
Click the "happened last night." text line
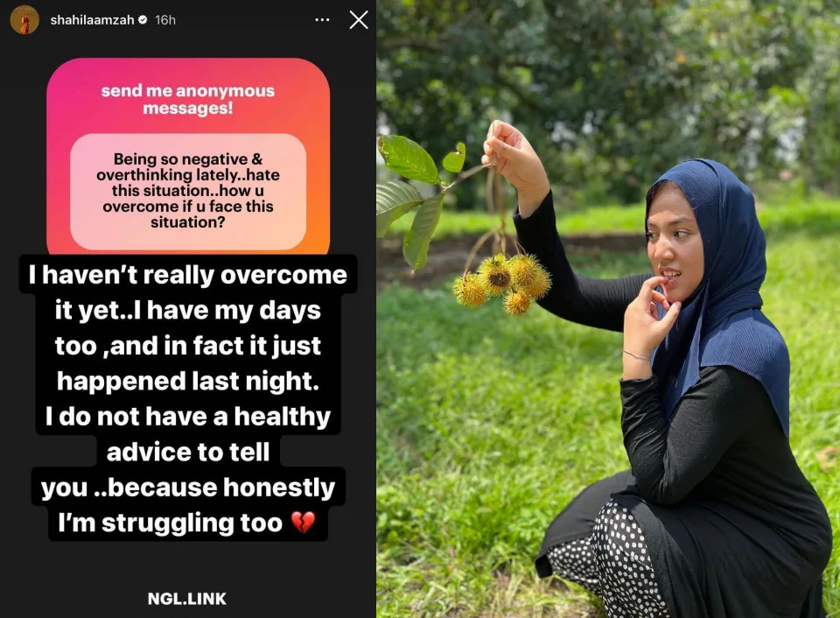point(188,381)
